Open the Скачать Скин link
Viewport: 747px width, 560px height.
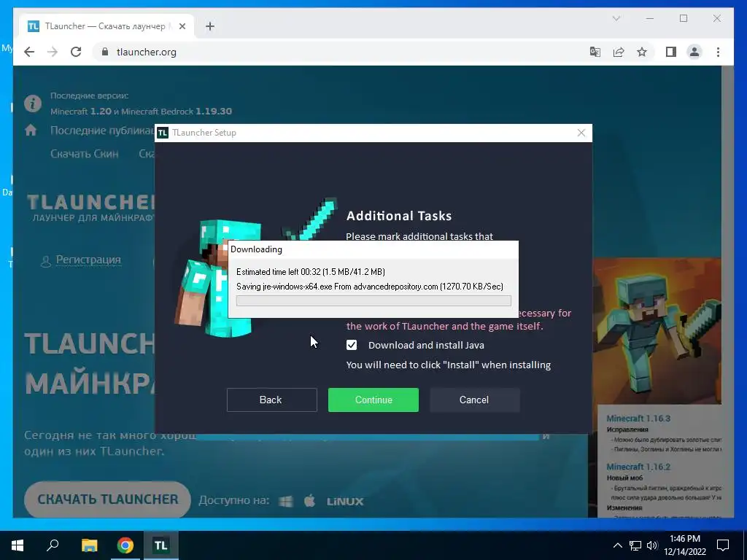click(85, 154)
